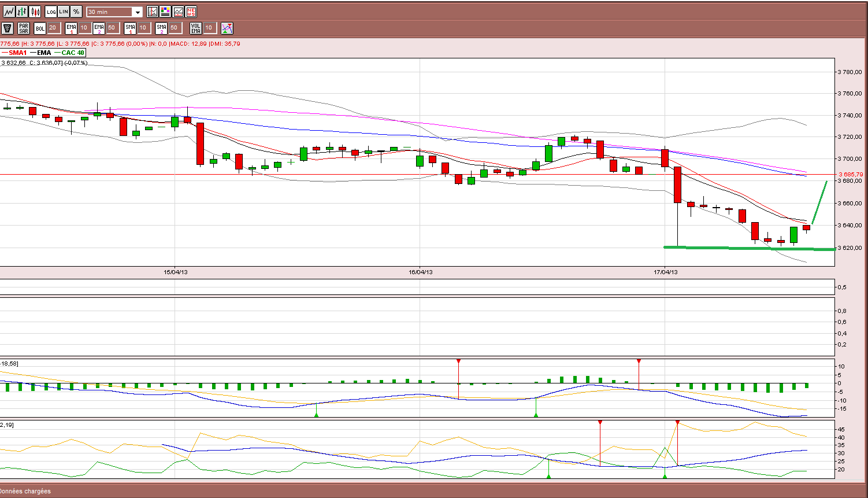The height and width of the screenshot is (498, 868).
Task: Edit the EMA 1 period field
Action: tap(84, 28)
